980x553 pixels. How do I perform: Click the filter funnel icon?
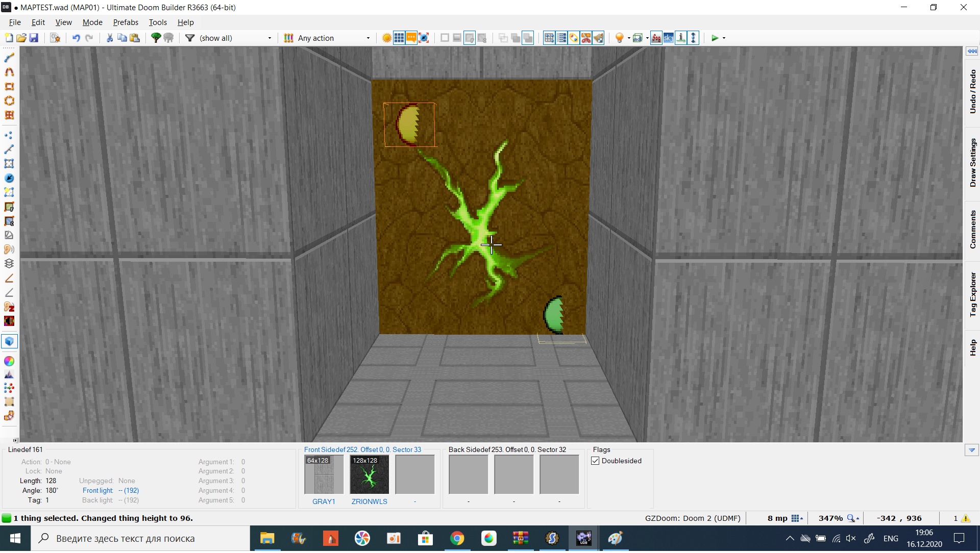190,38
